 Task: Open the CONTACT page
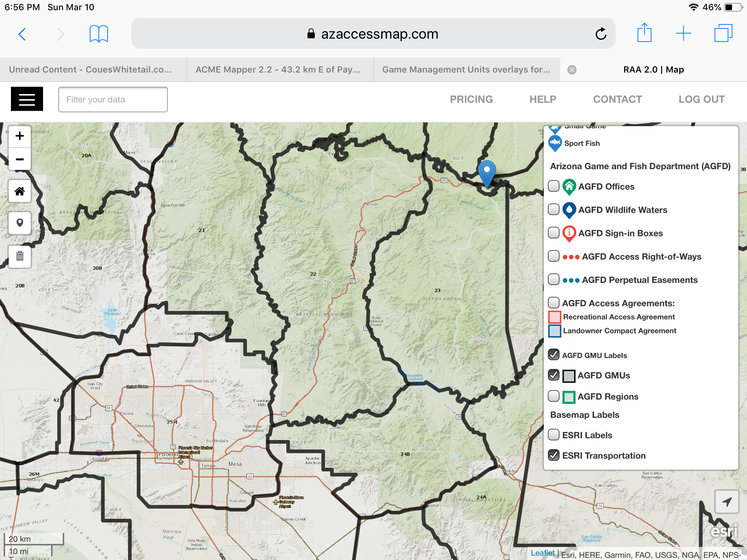coord(618,99)
